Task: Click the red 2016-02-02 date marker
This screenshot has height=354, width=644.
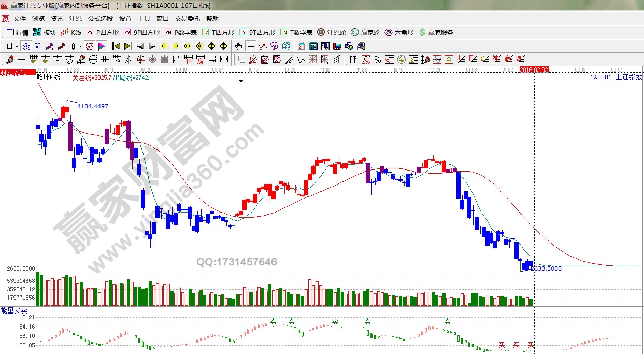Action: [x=534, y=69]
